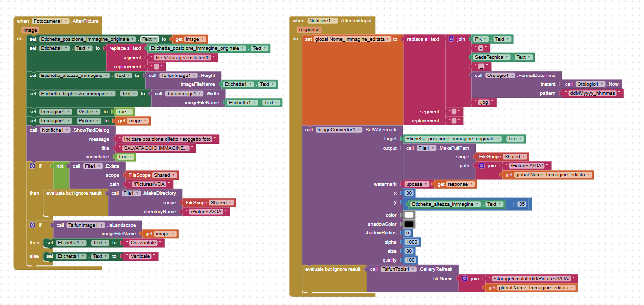This screenshot has width=644, height=305.
Task: Open gear on the MakeFullPath path join block
Action: pyautogui.click(x=481, y=166)
